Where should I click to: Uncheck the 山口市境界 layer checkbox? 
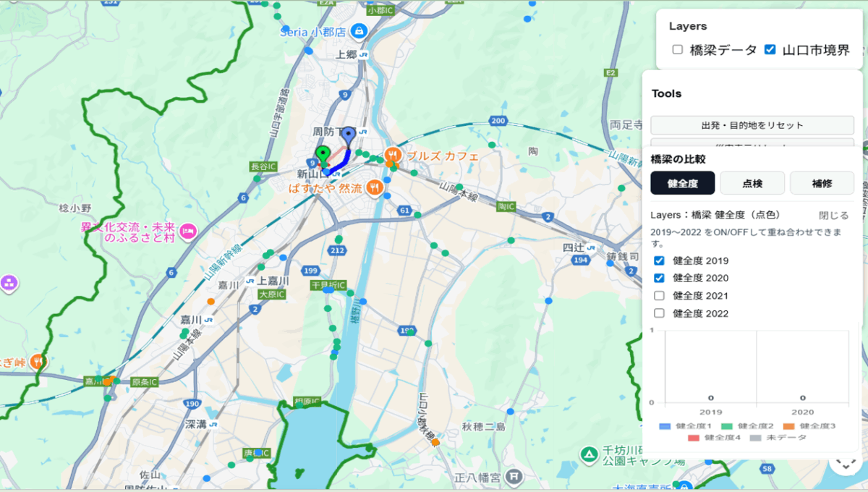[770, 50]
